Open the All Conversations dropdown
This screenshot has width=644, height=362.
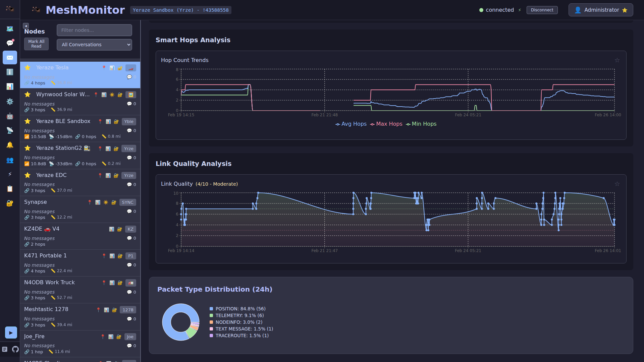coord(94,45)
